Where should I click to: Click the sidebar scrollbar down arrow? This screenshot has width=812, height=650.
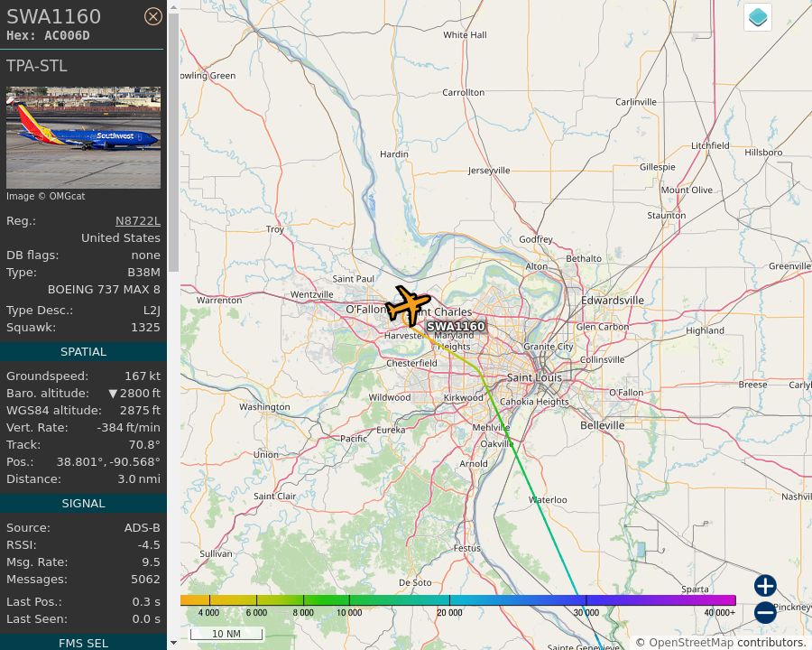173,643
